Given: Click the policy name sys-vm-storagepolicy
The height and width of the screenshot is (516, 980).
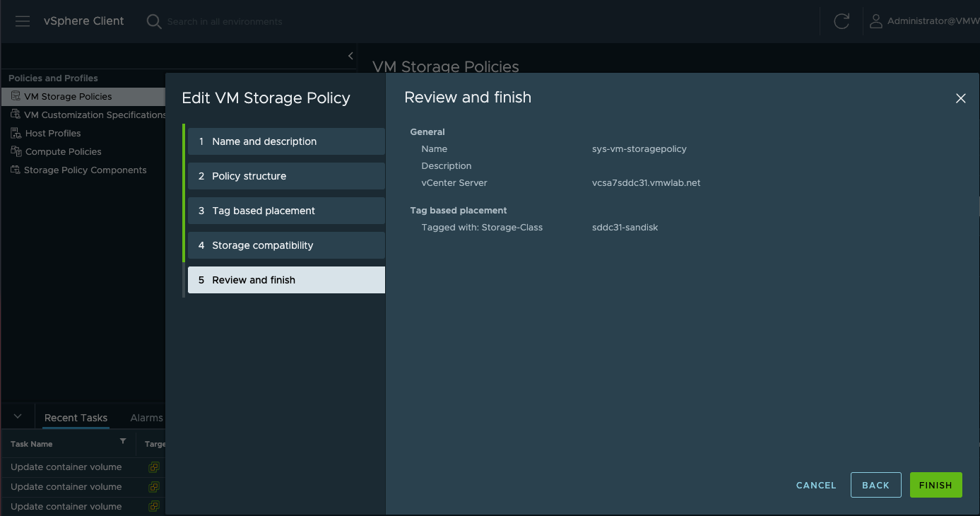Looking at the screenshot, I should point(639,149).
